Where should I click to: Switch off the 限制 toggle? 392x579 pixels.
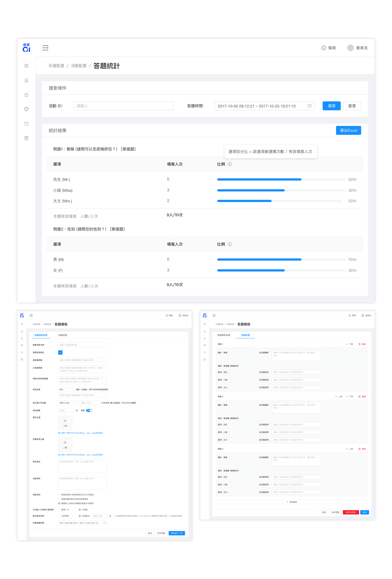tap(89, 410)
